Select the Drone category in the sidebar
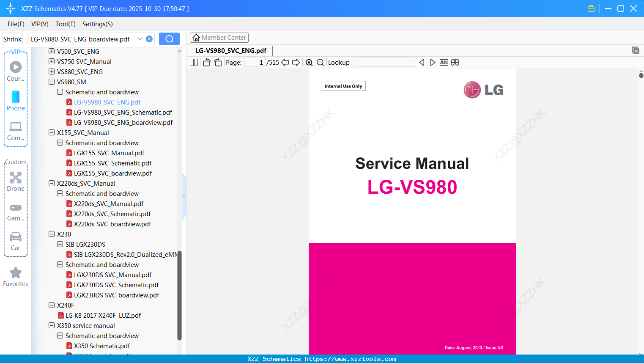The width and height of the screenshot is (644, 363). click(16, 181)
